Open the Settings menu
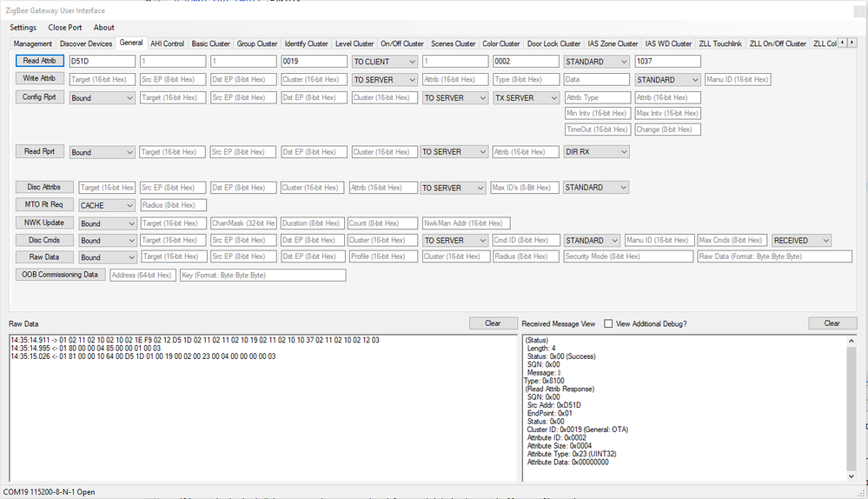This screenshot has width=868, height=499. click(x=23, y=27)
